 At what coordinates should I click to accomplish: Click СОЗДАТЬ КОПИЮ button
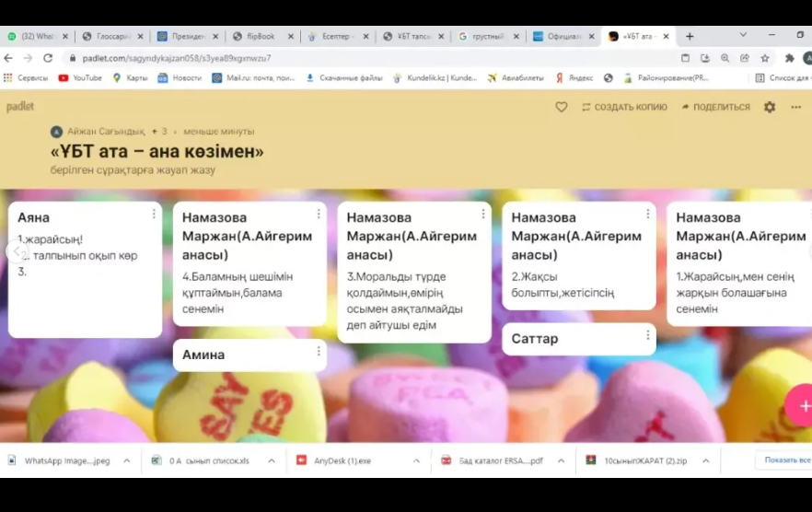(624, 107)
